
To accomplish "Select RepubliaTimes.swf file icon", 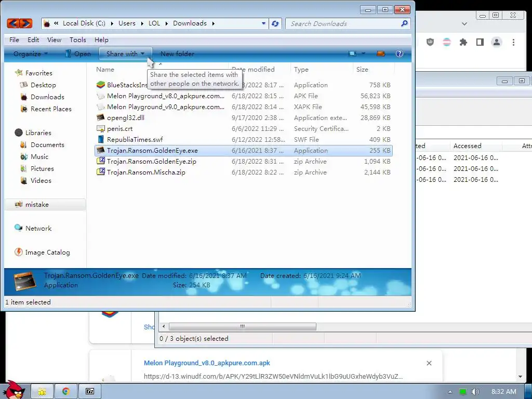I will point(100,139).
